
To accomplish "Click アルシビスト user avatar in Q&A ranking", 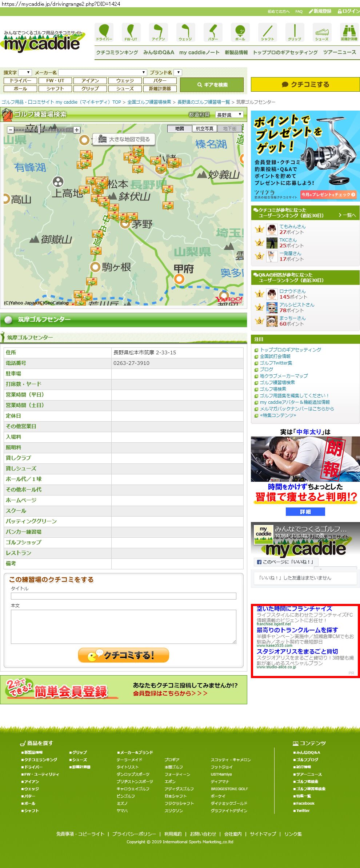I will pos(272,308).
